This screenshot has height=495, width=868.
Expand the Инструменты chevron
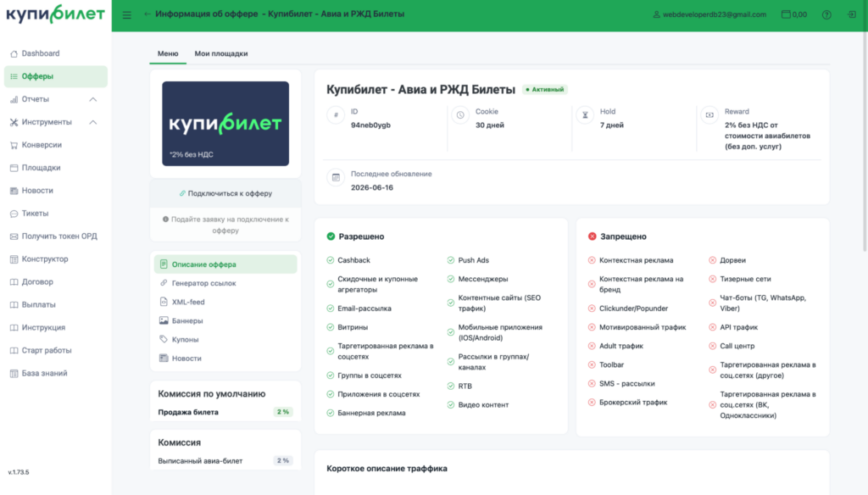[x=93, y=122]
